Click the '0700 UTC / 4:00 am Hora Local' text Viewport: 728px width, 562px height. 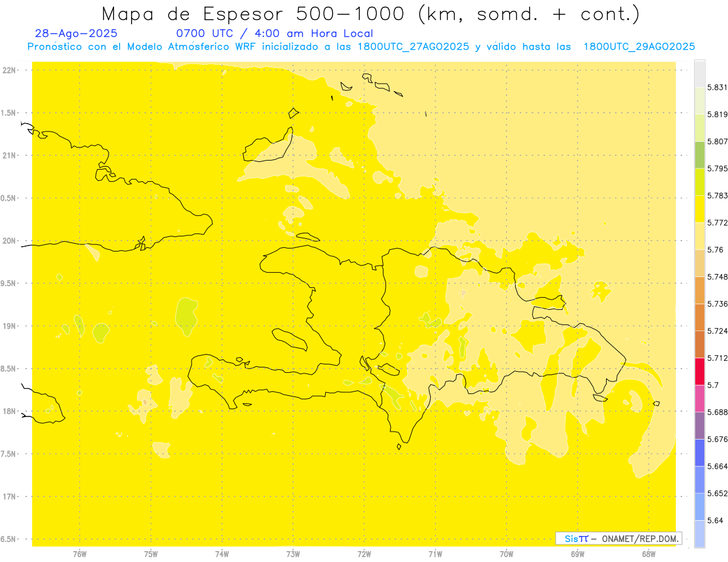274,34
